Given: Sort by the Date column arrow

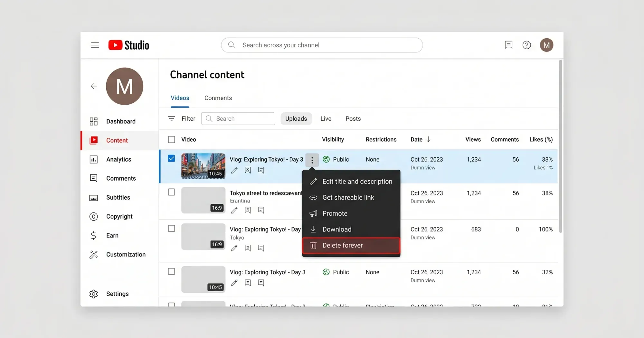Looking at the screenshot, I should tap(428, 139).
